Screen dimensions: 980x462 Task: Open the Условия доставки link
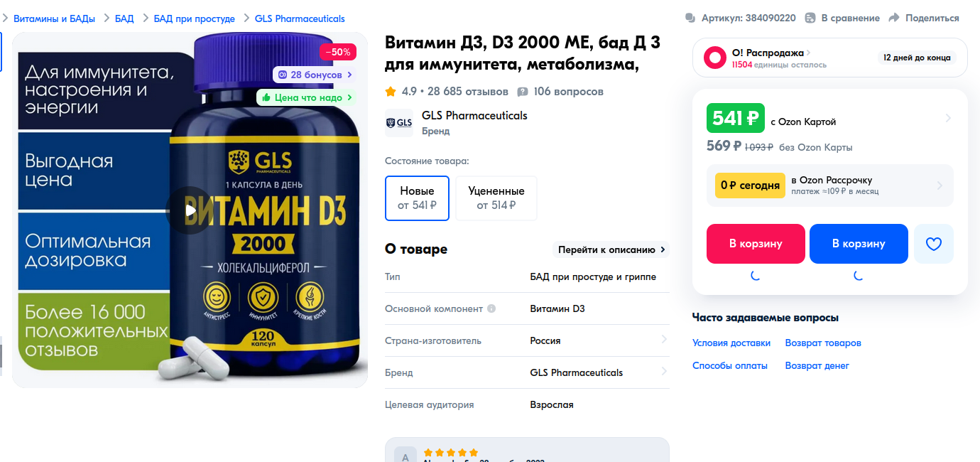731,343
